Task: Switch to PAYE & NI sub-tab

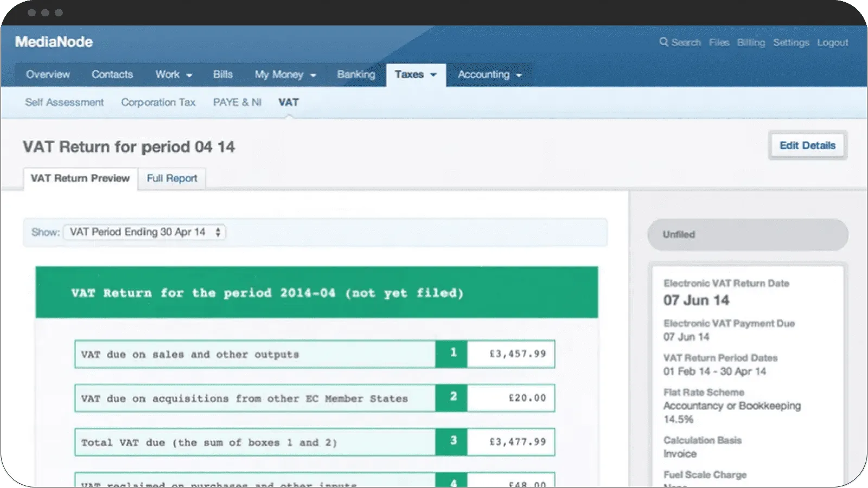Action: (237, 102)
